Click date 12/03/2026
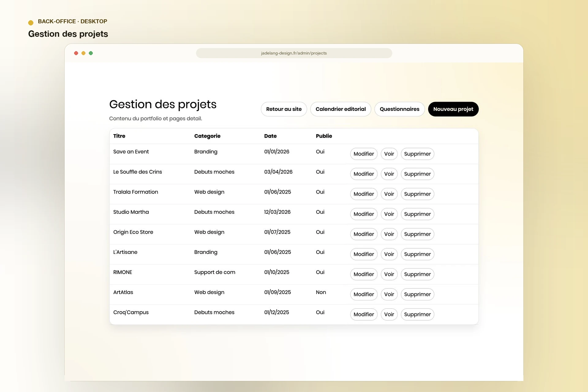588x392 pixels. click(x=277, y=212)
